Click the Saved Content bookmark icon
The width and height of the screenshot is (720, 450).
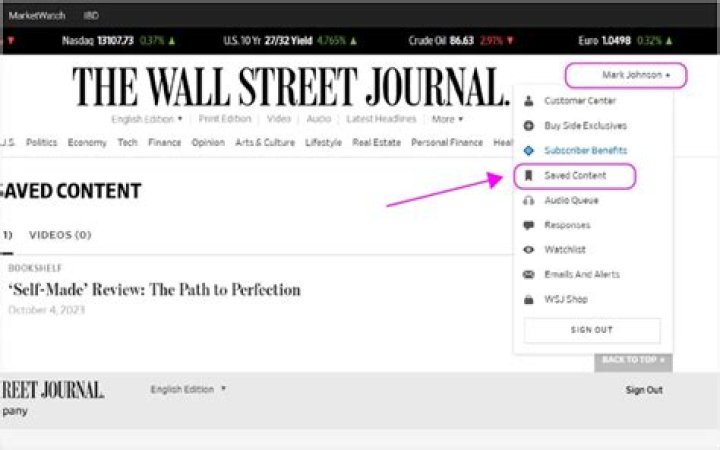click(x=528, y=175)
